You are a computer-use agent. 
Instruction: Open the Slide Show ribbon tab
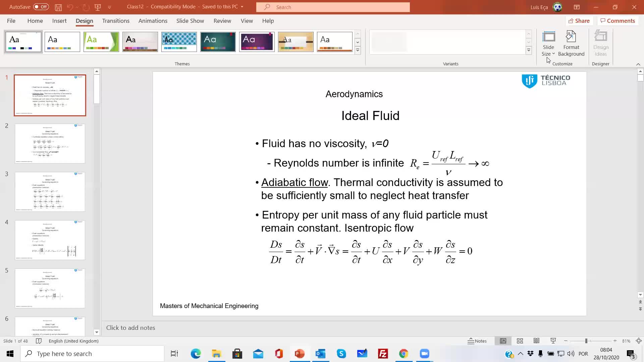coord(190,21)
